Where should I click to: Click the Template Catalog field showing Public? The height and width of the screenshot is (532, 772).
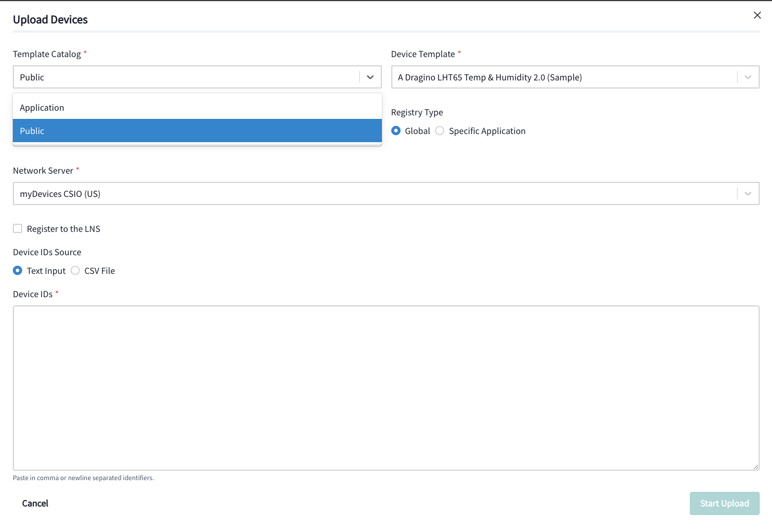tap(185, 77)
